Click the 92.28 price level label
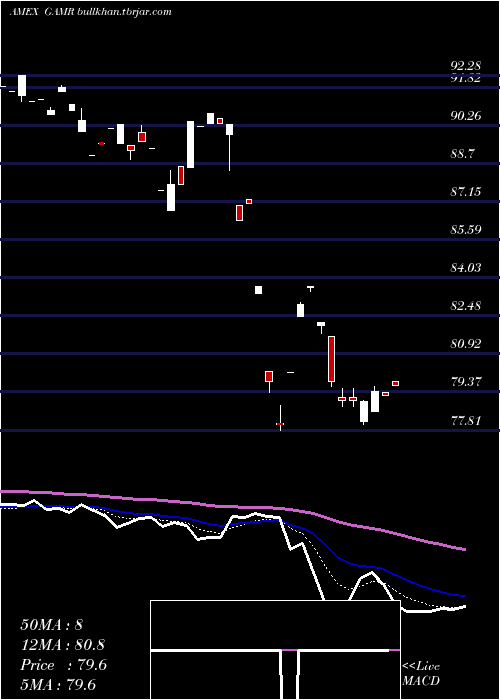 [x=466, y=67]
